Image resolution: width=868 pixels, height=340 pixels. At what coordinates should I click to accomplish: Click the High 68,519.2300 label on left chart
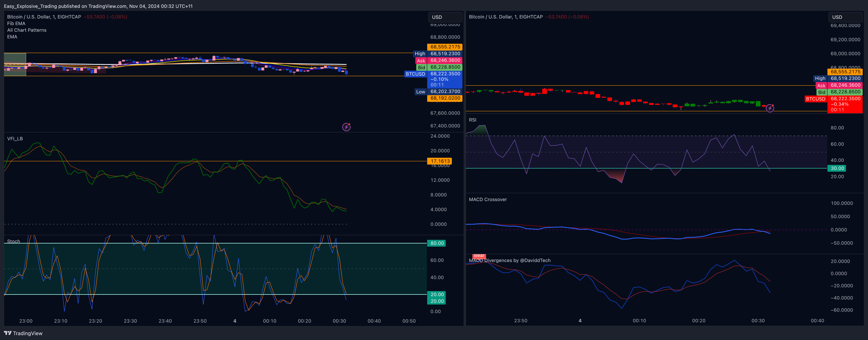click(x=438, y=54)
